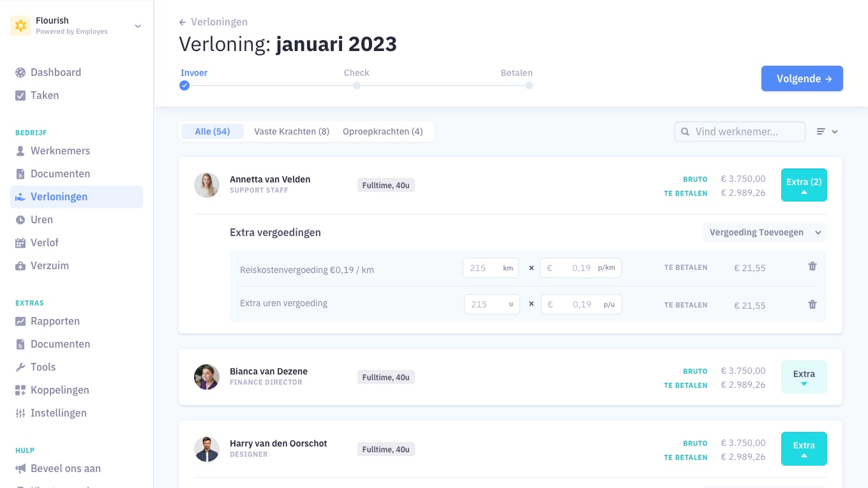Open the Vergoeding Toevoegen dropdown
Image resolution: width=868 pixels, height=488 pixels.
(765, 232)
